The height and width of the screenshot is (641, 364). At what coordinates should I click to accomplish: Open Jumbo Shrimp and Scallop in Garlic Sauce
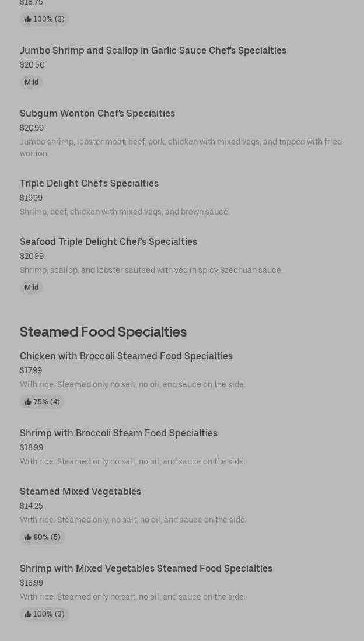point(153,50)
